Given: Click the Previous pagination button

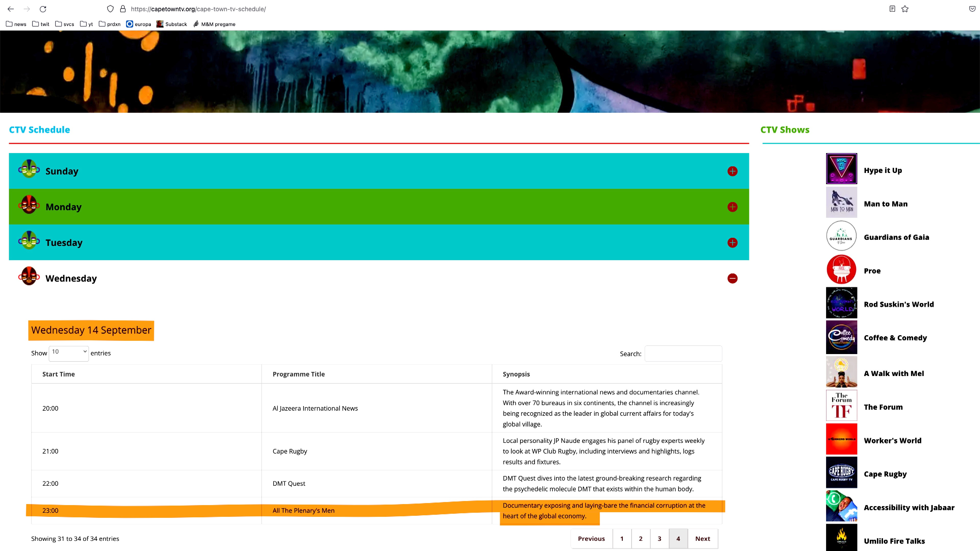Looking at the screenshot, I should pyautogui.click(x=591, y=539).
